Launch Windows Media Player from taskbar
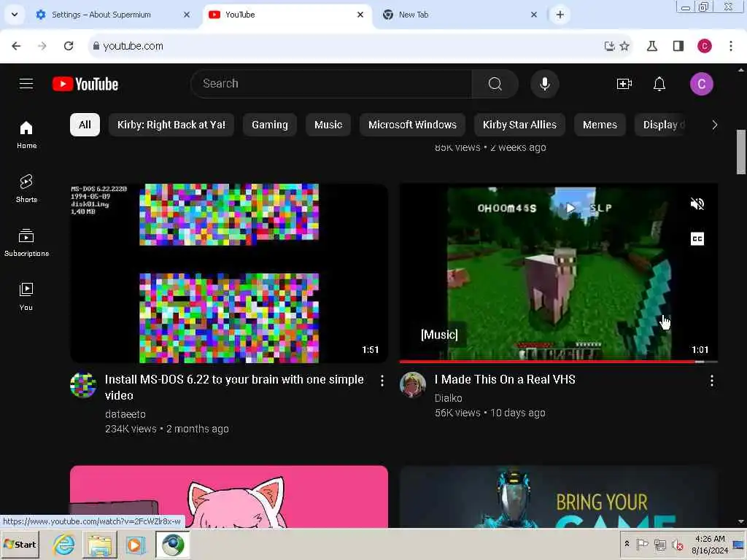Screen dimensions: 747x560 click(135, 544)
